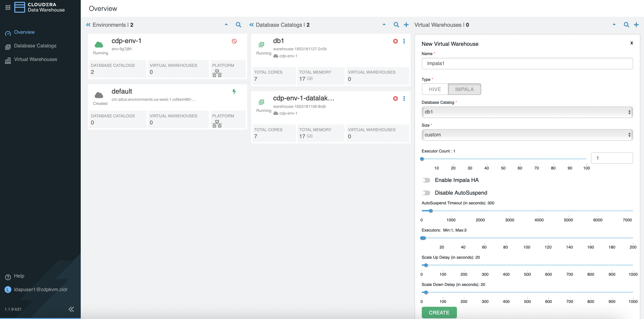Click the Database Catalogs search icon
Image resolution: width=644 pixels, height=319 pixels.
point(396,25)
